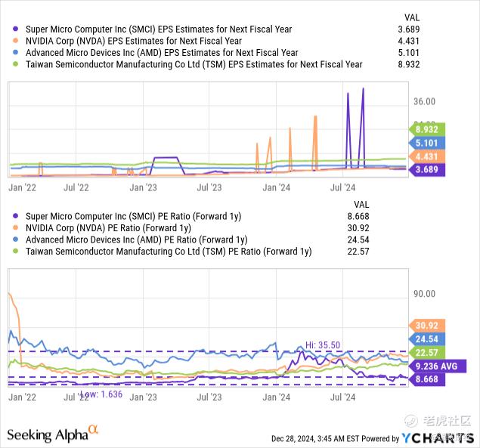Click Jan '22 on the EPS chart axis
The width and height of the screenshot is (480, 448).
click(x=23, y=187)
